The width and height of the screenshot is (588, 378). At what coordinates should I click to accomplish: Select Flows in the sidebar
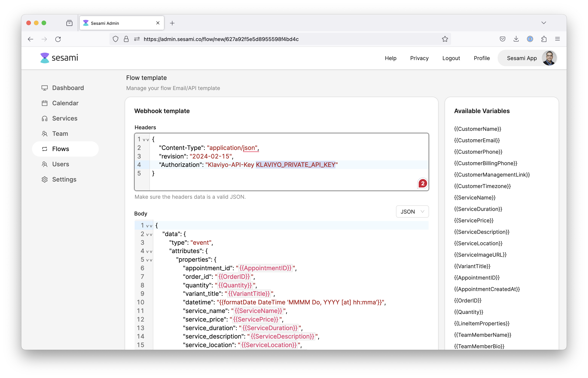(65, 149)
